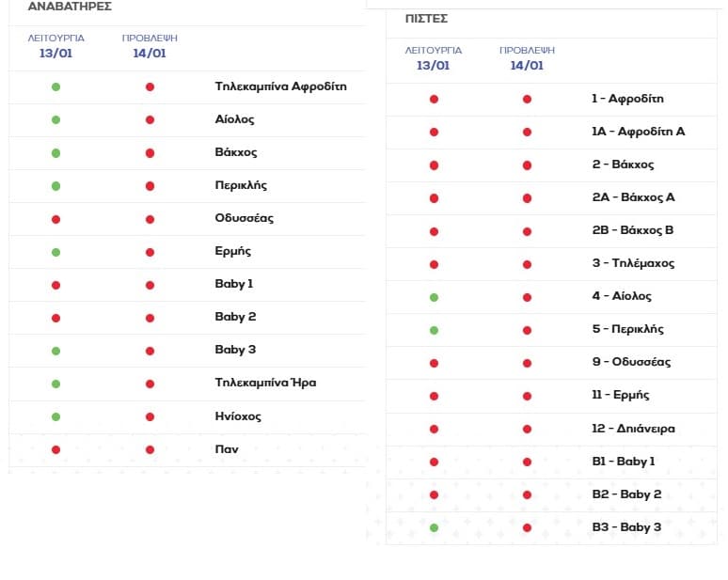Click red 13/01 dot for slope 1 - Αφροδίτη
The height and width of the screenshot is (580, 728).
434,99
